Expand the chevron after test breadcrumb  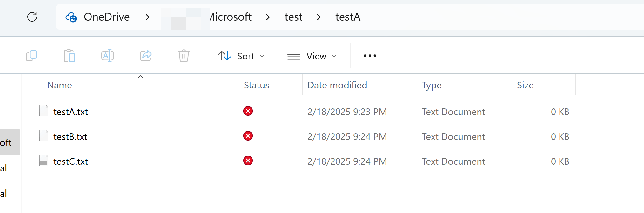click(x=319, y=17)
